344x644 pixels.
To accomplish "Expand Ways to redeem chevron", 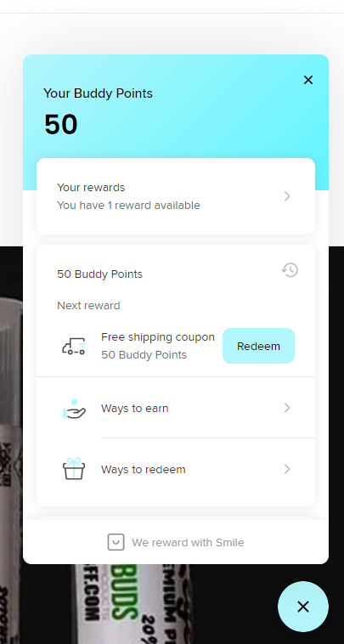I will (x=287, y=469).
